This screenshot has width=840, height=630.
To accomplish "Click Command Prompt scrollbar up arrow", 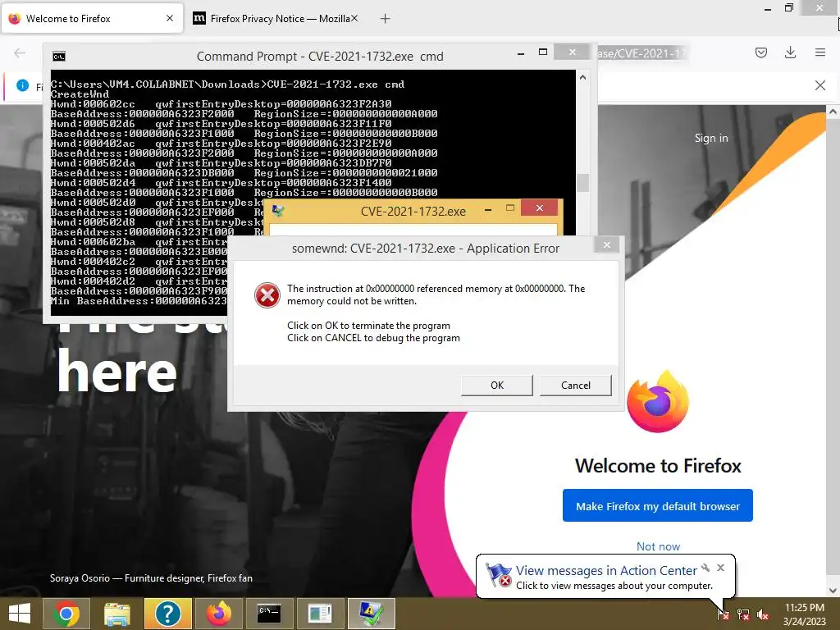I will point(583,78).
